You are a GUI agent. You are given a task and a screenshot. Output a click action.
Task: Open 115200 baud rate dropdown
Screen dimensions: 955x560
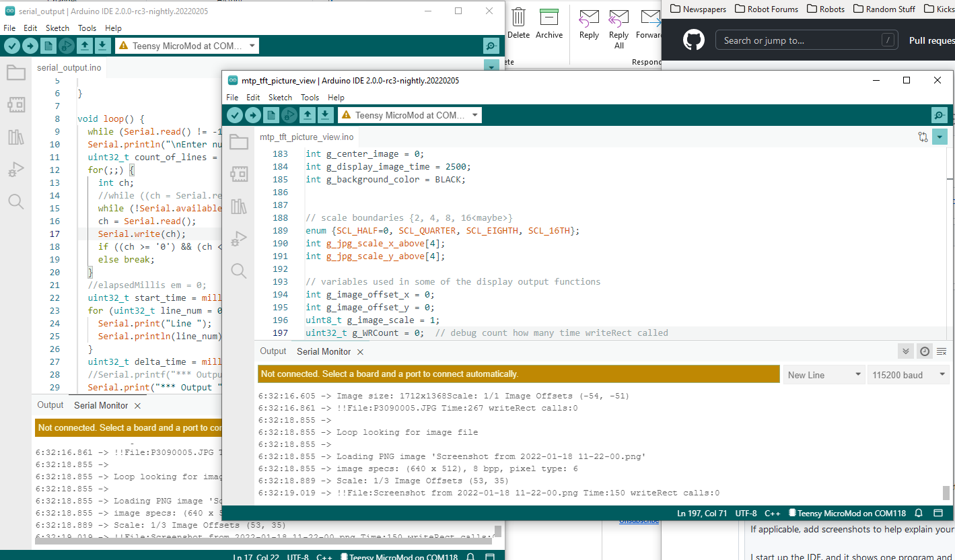click(x=909, y=375)
